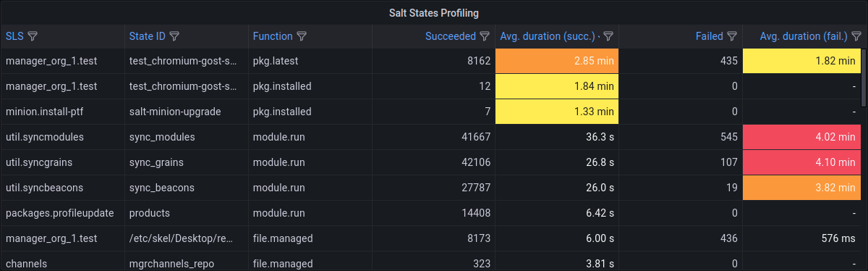The width and height of the screenshot is (868, 271).
Task: Open the Avg. duration (succ.) filter icon
Action: (608, 36)
